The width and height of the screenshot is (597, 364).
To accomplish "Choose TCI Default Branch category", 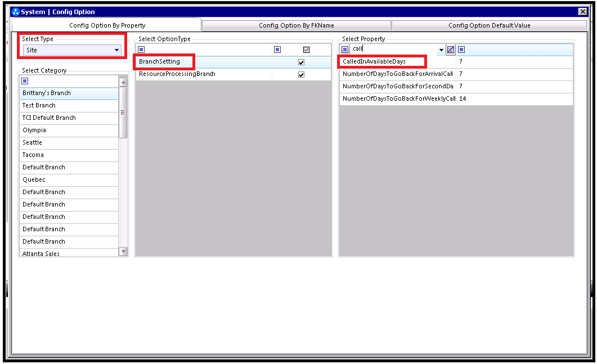I will 69,118.
